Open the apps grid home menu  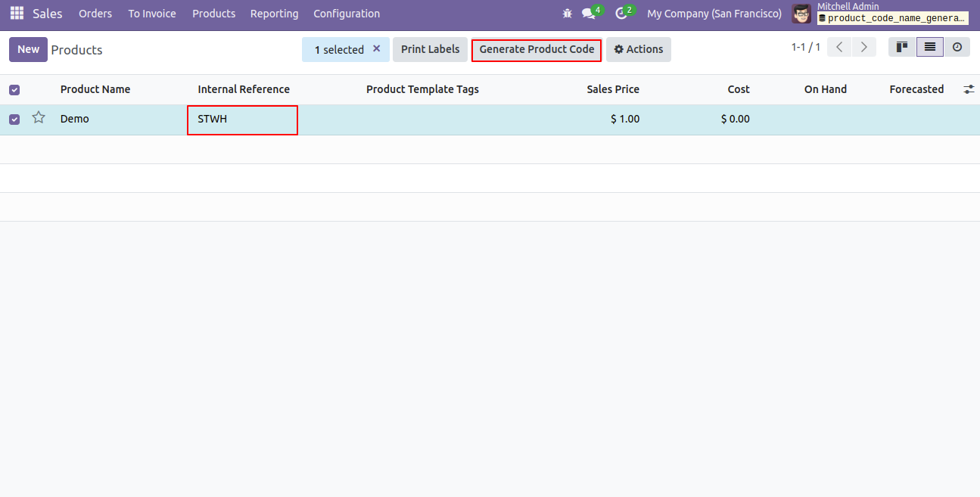click(17, 14)
